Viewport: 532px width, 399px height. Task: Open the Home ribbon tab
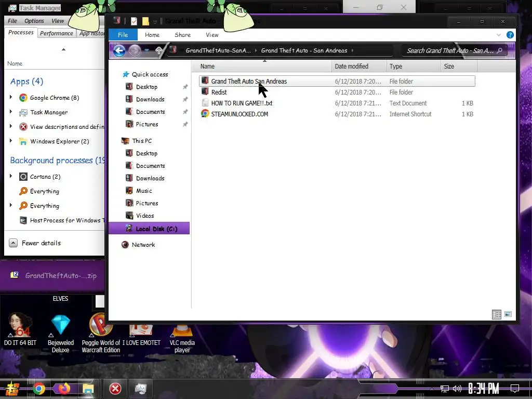[152, 35]
